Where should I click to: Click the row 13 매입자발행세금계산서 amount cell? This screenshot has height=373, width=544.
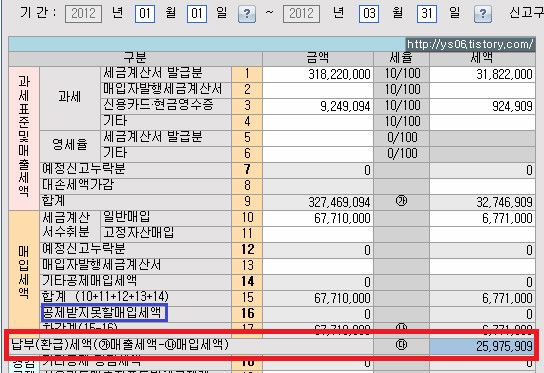click(318, 266)
